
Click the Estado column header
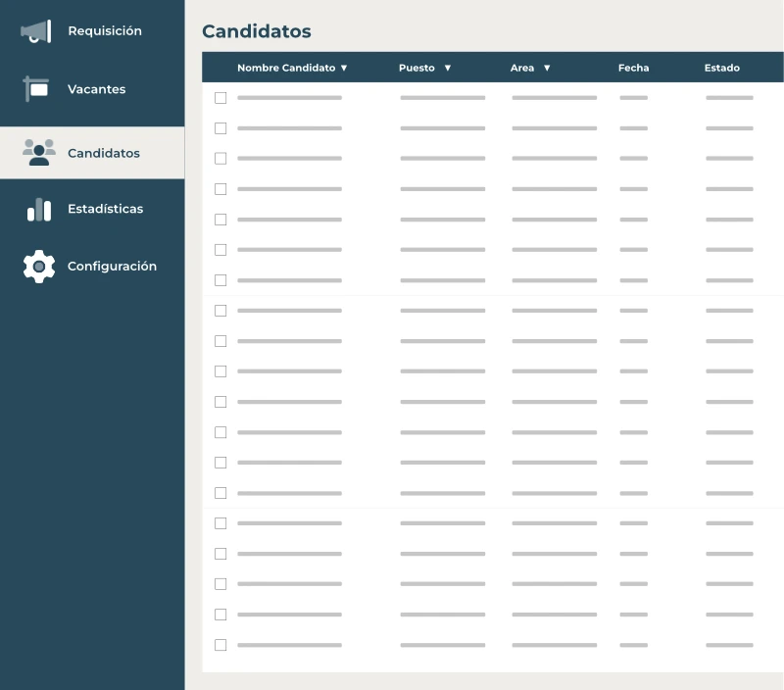(721, 69)
